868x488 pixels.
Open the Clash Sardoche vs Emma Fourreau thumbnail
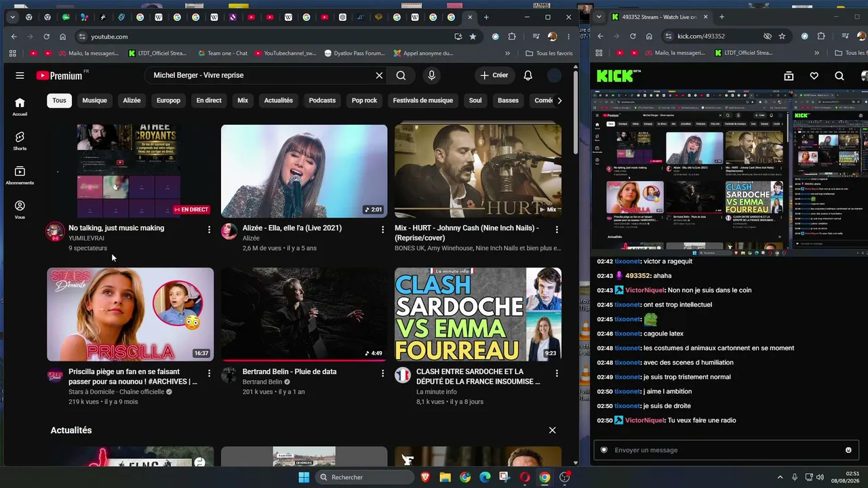(x=478, y=314)
